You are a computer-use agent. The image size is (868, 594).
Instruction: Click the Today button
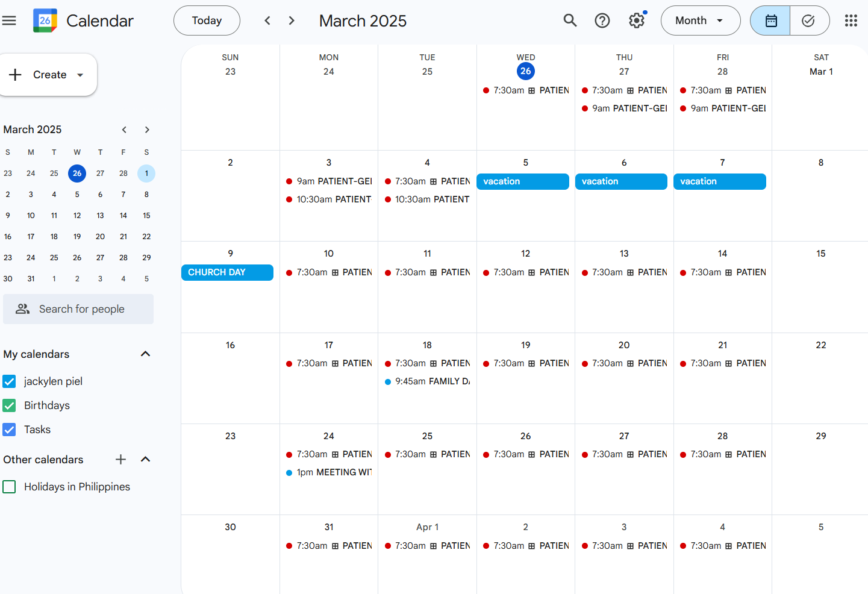pyautogui.click(x=207, y=20)
